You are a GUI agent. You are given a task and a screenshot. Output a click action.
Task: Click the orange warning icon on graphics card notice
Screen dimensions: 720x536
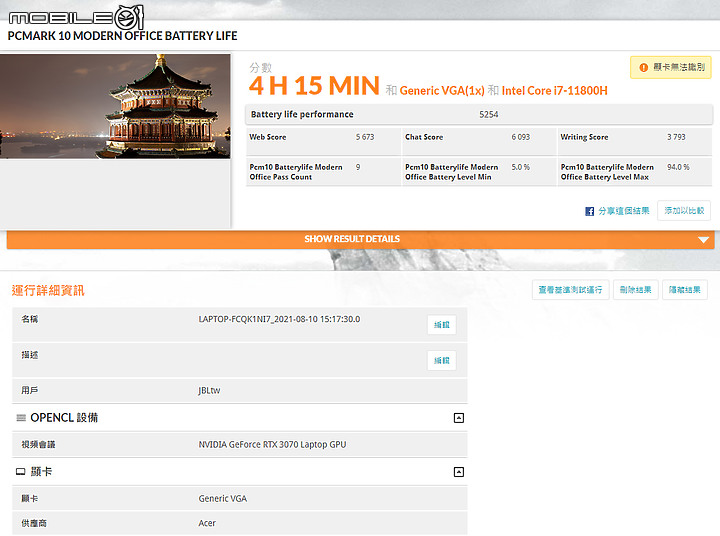coord(644,68)
